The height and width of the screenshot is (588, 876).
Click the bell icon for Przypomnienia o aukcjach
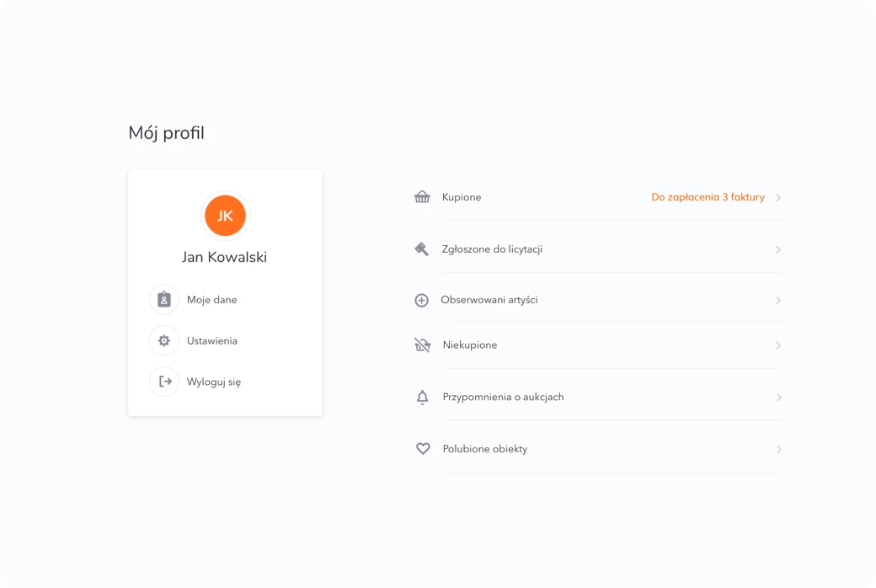coord(422,397)
